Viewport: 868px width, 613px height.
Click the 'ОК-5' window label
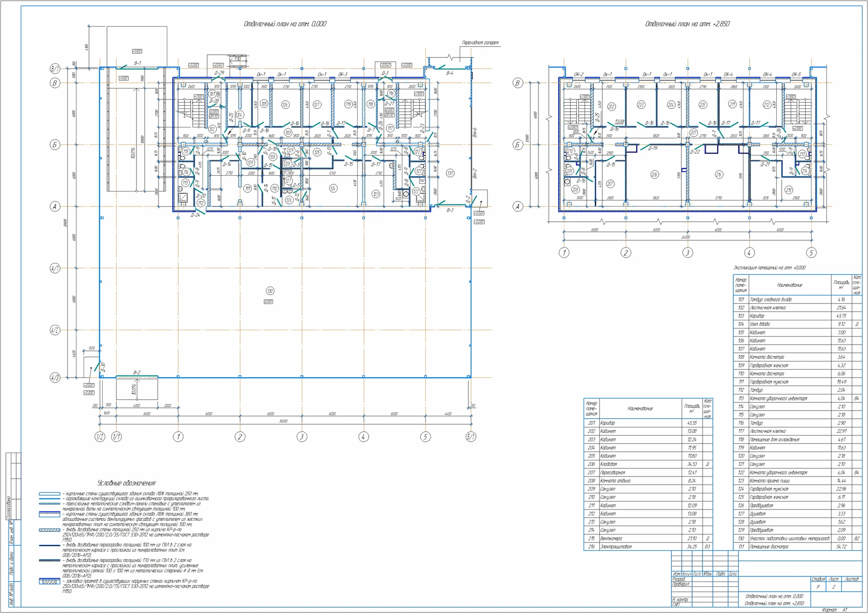(x=796, y=75)
